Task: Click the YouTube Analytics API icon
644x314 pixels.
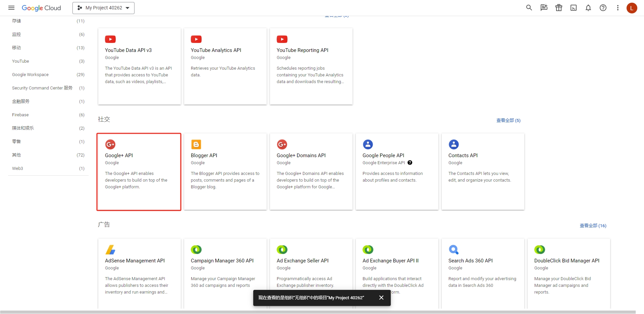Action: (196, 39)
